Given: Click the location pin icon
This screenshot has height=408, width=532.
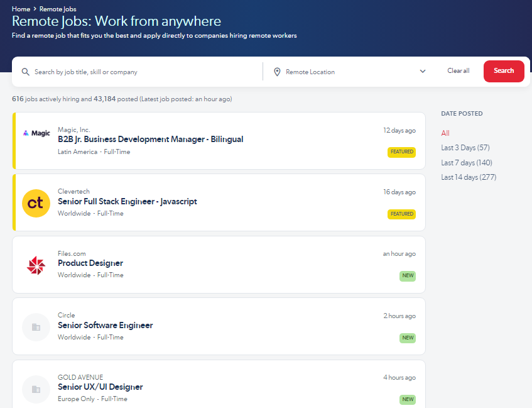Looking at the screenshot, I should pos(277,72).
